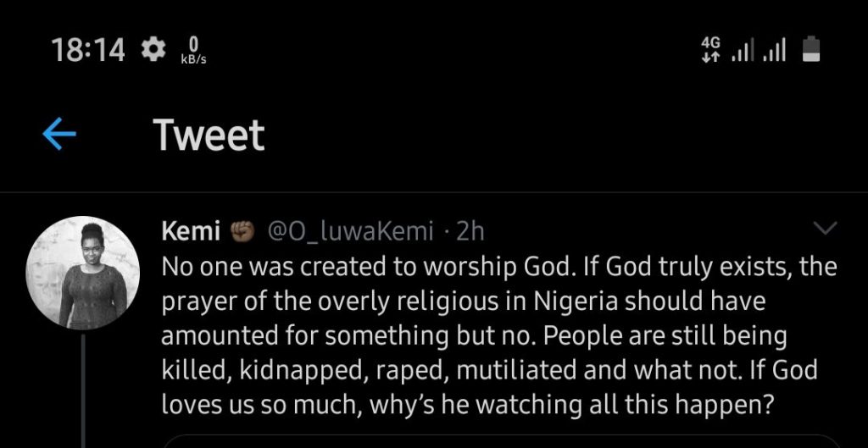Screen dimensions: 868x448
Task: Open the @O_luwaKemi handle
Action: pyautogui.click(x=350, y=230)
